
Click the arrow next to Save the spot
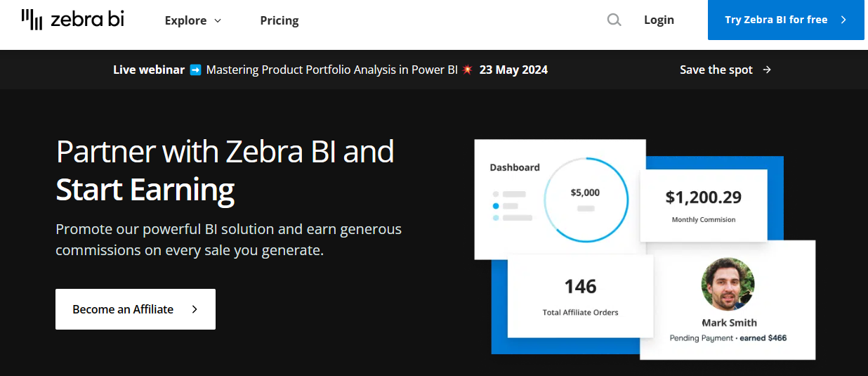[x=767, y=70]
